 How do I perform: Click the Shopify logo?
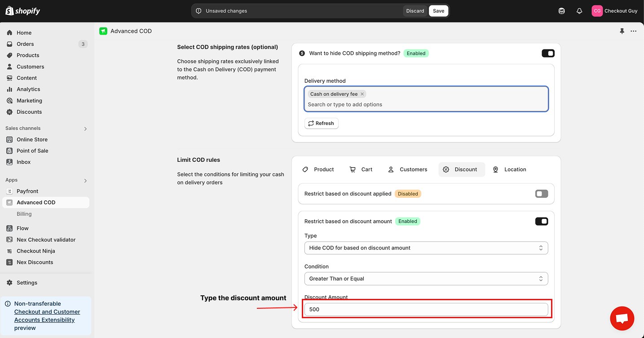[23, 11]
